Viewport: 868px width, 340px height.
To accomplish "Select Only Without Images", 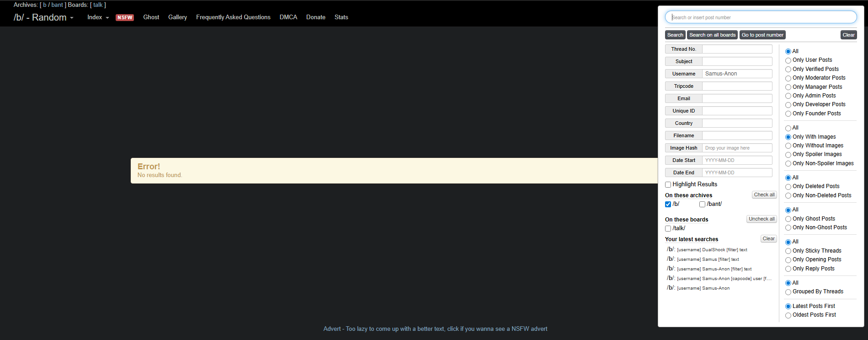I will pyautogui.click(x=788, y=146).
